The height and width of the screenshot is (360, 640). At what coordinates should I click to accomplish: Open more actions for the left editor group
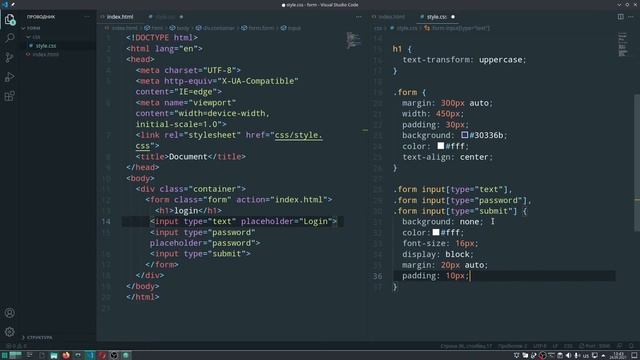point(358,17)
